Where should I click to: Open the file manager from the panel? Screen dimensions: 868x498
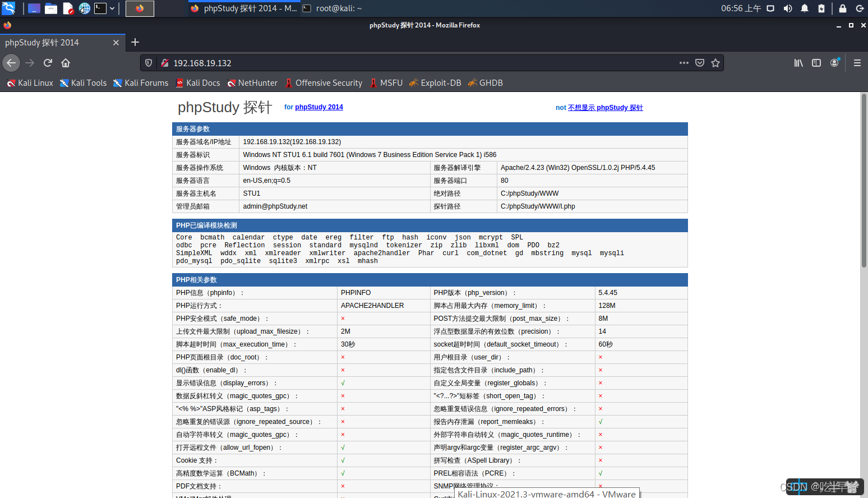pos(51,8)
